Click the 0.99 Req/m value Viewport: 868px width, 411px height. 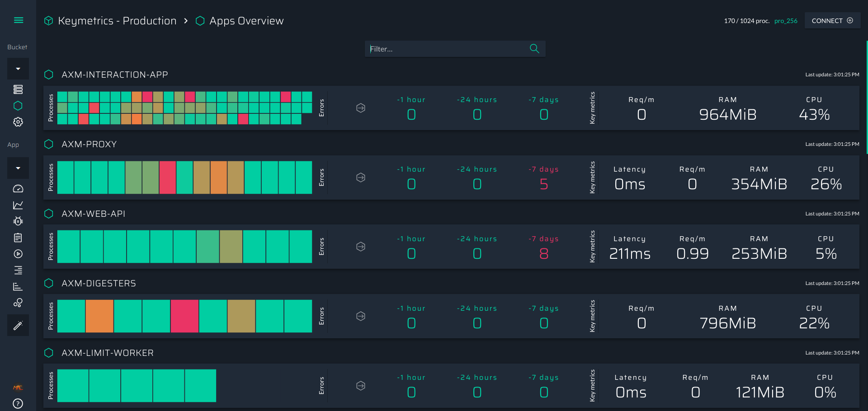pos(693,254)
